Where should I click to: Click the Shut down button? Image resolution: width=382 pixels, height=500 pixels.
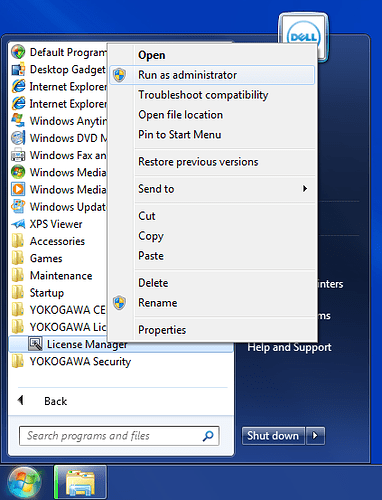click(273, 436)
